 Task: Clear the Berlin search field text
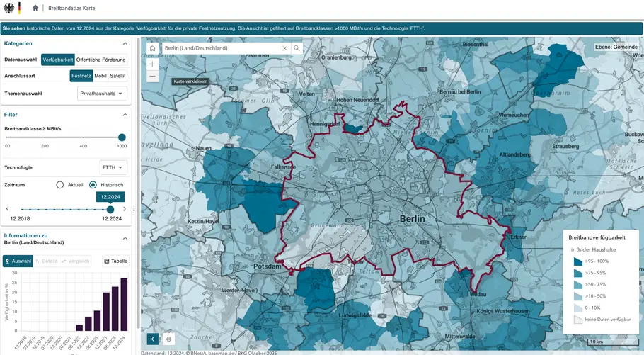click(285, 48)
